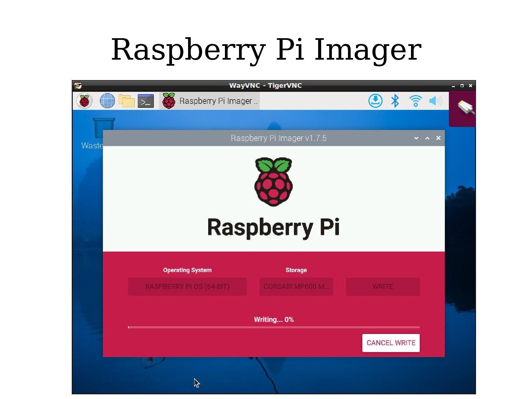Click the 'Storage' label

[296, 270]
